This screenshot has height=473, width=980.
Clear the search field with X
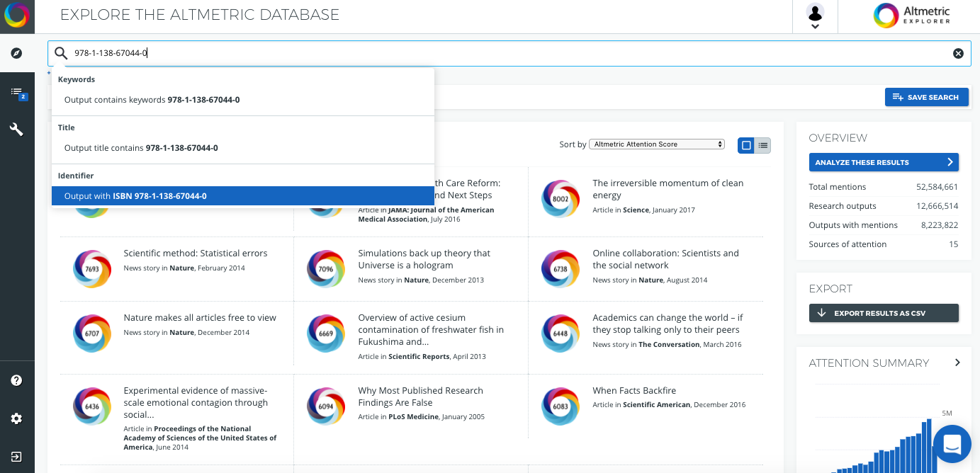(958, 53)
